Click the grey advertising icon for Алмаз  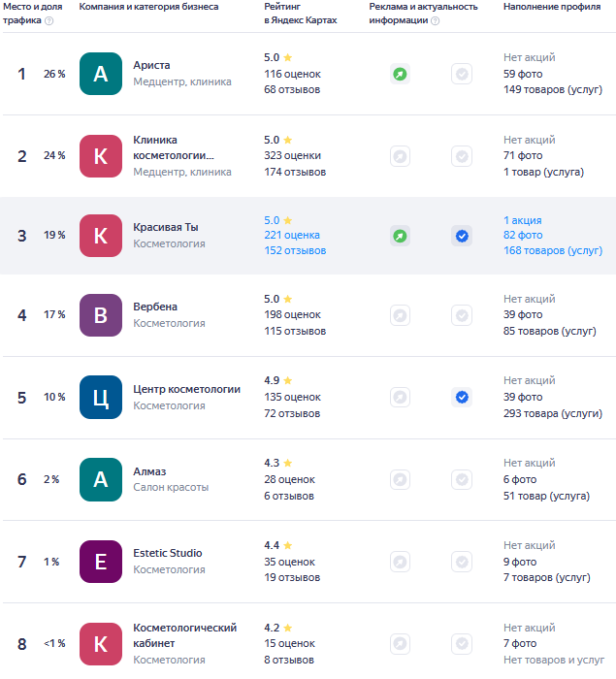[x=400, y=479]
